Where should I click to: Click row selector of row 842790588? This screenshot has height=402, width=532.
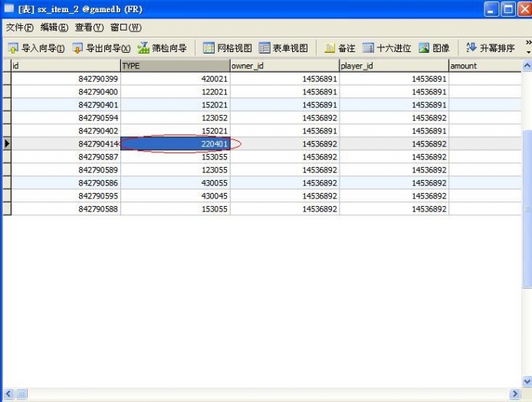pos(7,209)
